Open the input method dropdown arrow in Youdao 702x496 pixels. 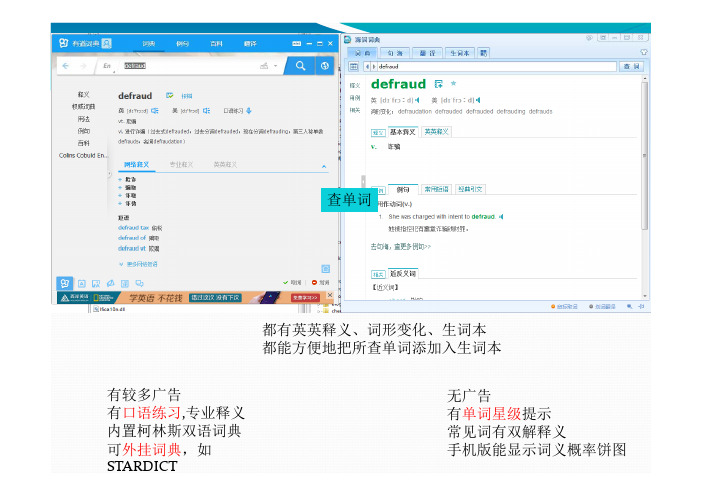coord(275,66)
